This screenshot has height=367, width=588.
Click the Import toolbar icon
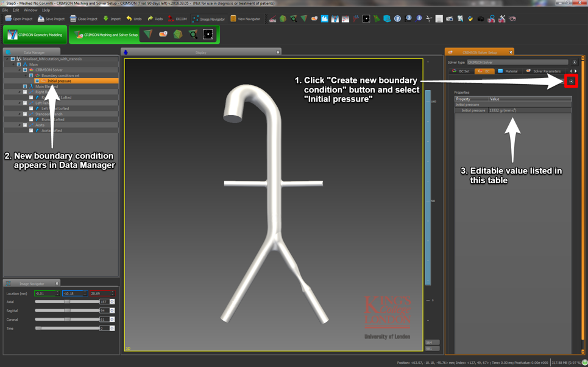[x=112, y=19]
